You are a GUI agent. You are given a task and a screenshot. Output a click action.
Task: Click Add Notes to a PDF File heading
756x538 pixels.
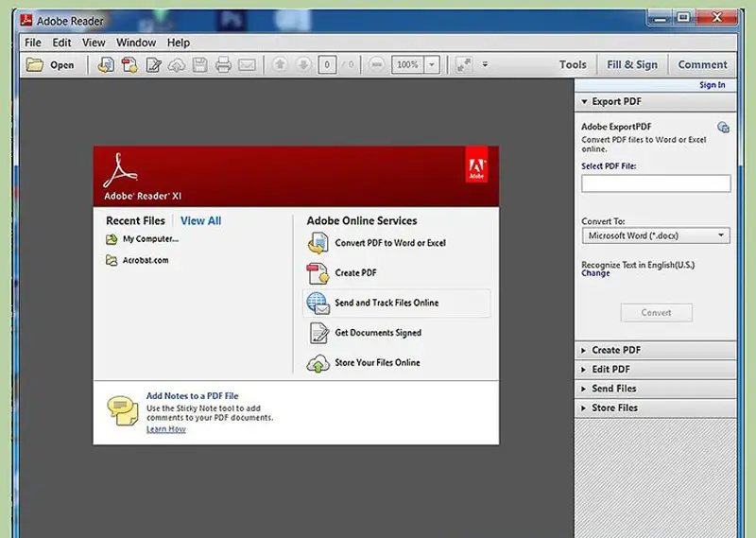pyautogui.click(x=192, y=396)
